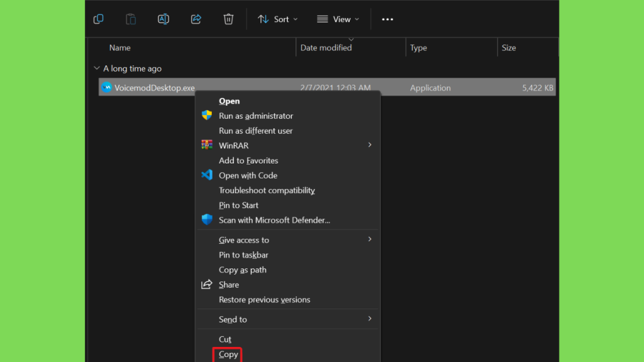Viewport: 644px width, 362px height.
Task: Click the administrator shield icon
Action: tap(206, 116)
